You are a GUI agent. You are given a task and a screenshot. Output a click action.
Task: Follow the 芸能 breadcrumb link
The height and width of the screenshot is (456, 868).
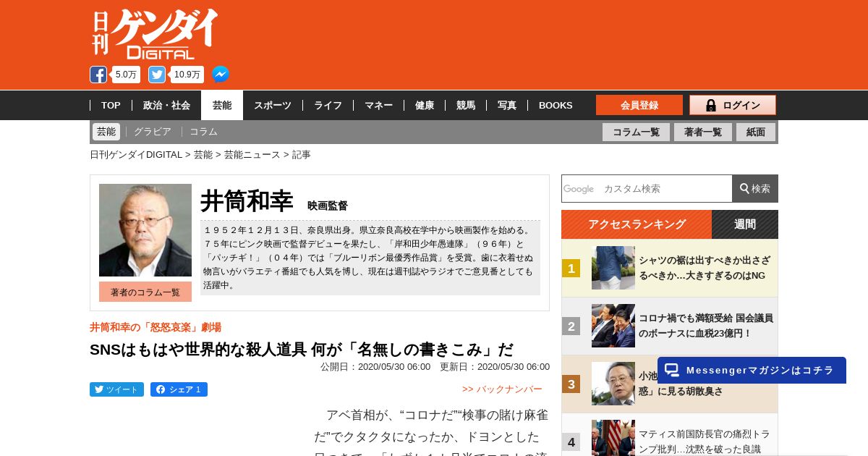tap(203, 155)
